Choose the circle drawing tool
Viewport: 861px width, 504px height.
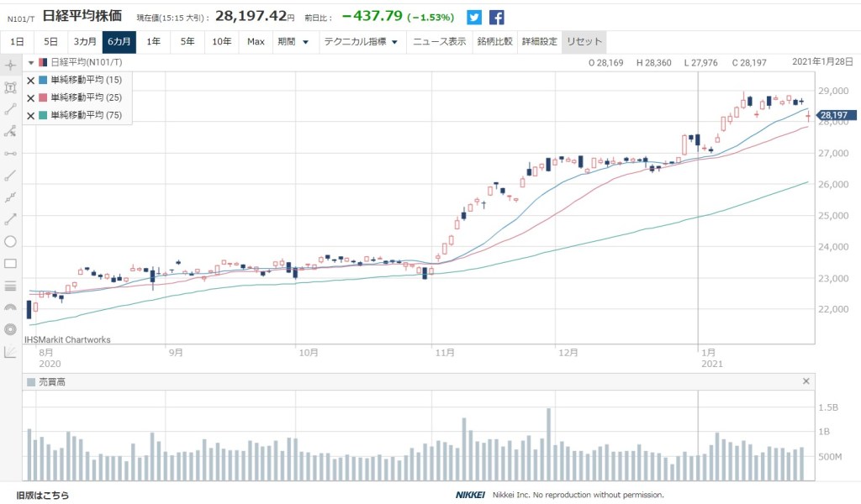(x=10, y=241)
